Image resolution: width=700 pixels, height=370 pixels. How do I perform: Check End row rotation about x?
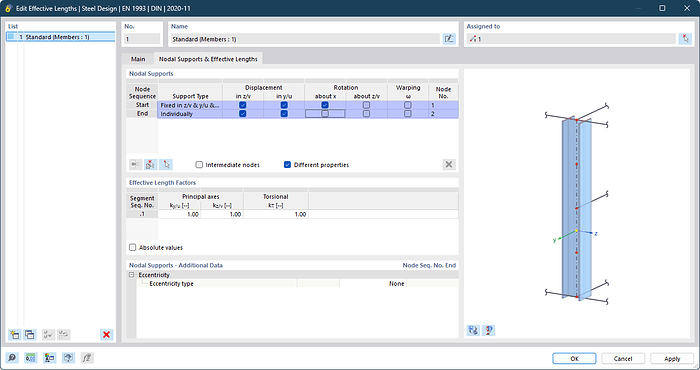[325, 114]
